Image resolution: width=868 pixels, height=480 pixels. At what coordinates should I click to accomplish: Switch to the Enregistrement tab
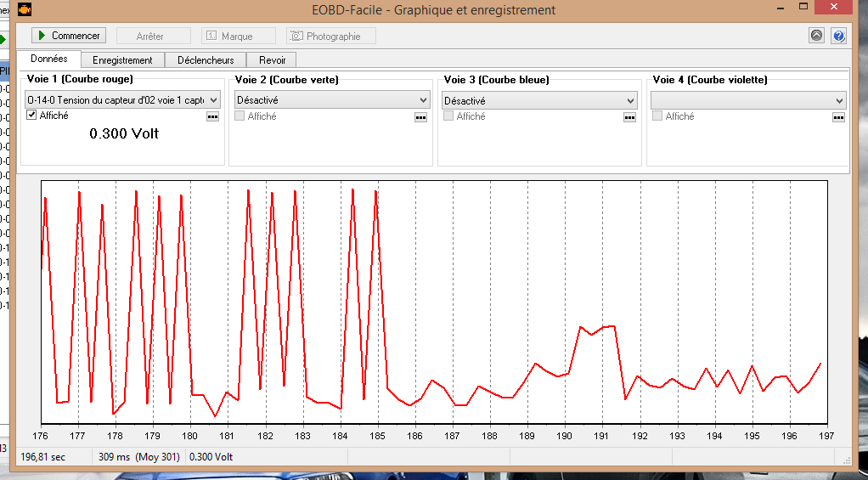[122, 59]
